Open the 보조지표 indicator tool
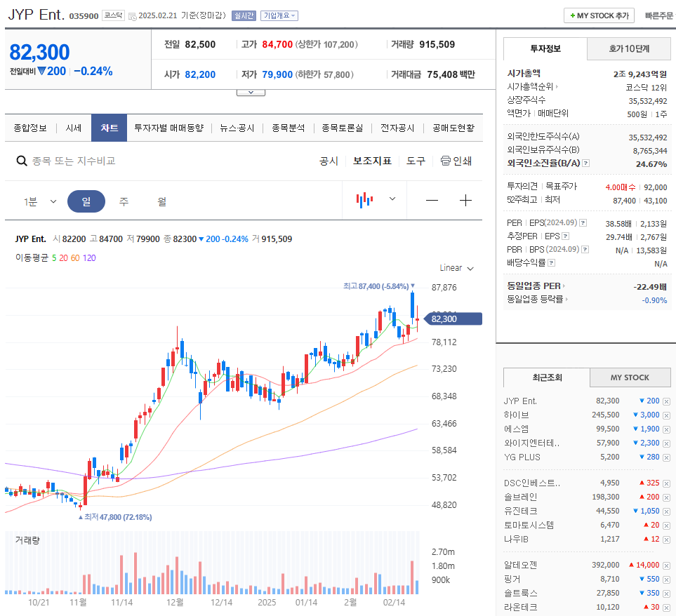Image resolution: width=676 pixels, height=616 pixels. tap(373, 161)
